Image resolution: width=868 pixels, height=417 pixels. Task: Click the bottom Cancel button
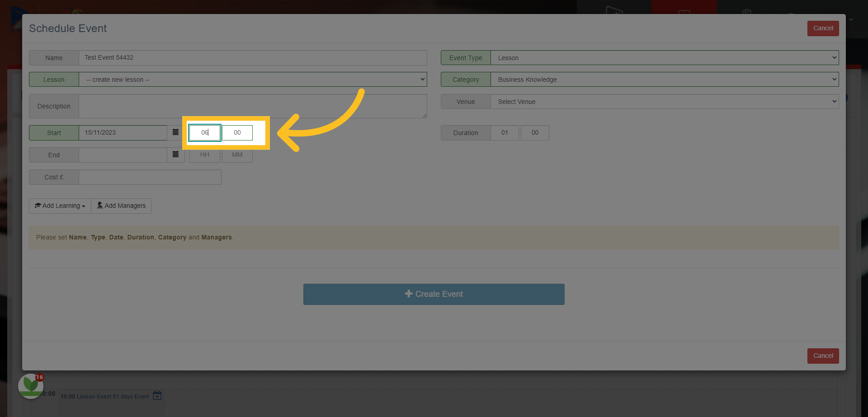tap(823, 356)
